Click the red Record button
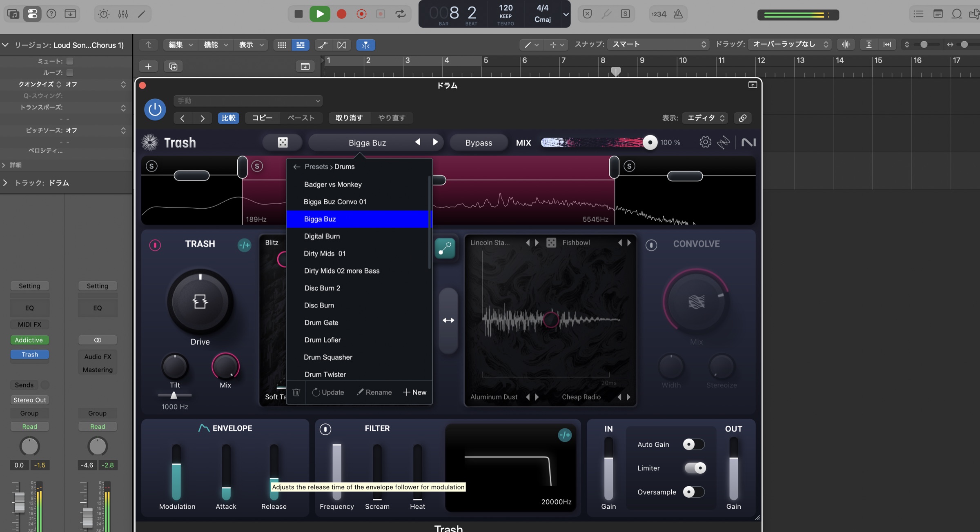Screen dimensions: 980x532 [341, 14]
